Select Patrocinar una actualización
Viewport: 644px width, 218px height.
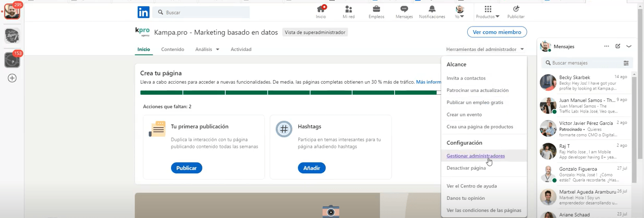[478, 90]
